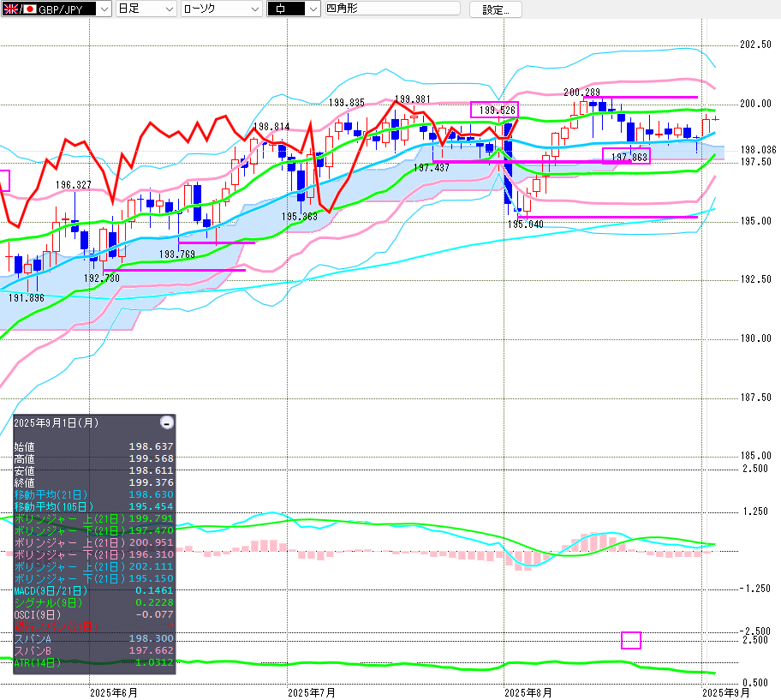Screen dimensions: 781x700
Task: Click the 198.036 current price axis label
Action: coord(758,149)
